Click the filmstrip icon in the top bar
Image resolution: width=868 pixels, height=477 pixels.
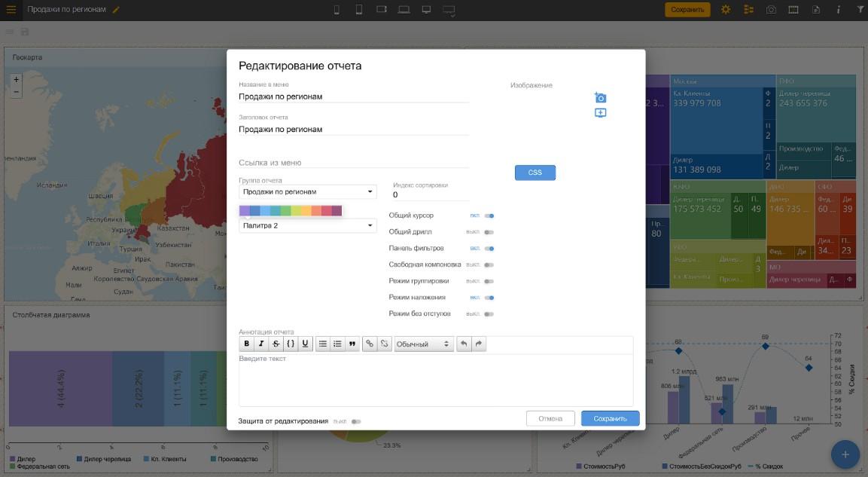coord(793,9)
